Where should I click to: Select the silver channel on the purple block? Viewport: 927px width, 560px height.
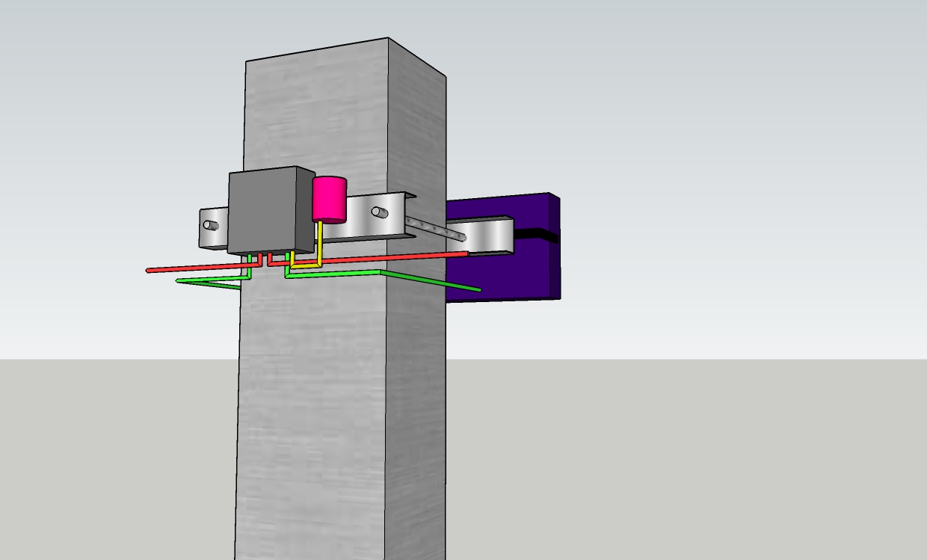coord(481,236)
